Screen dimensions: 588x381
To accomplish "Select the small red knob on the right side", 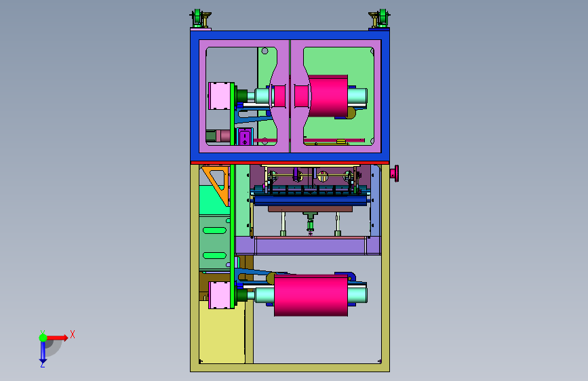I will point(395,174).
